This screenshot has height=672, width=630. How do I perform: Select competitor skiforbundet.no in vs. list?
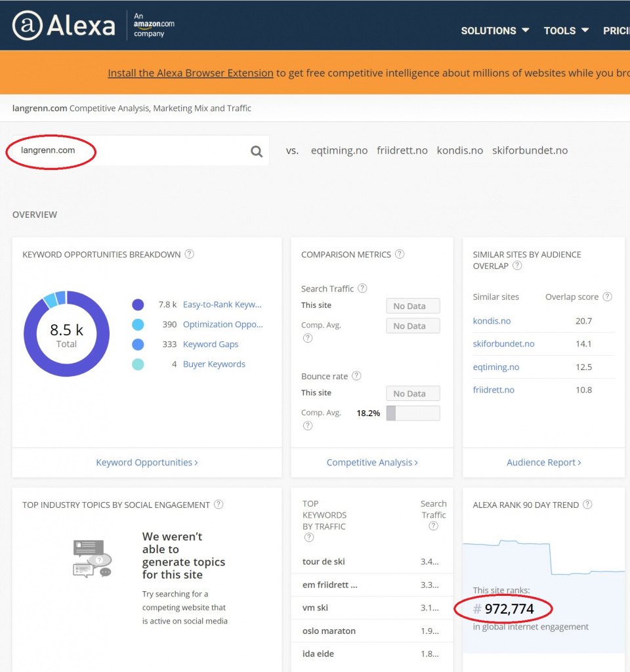[530, 150]
